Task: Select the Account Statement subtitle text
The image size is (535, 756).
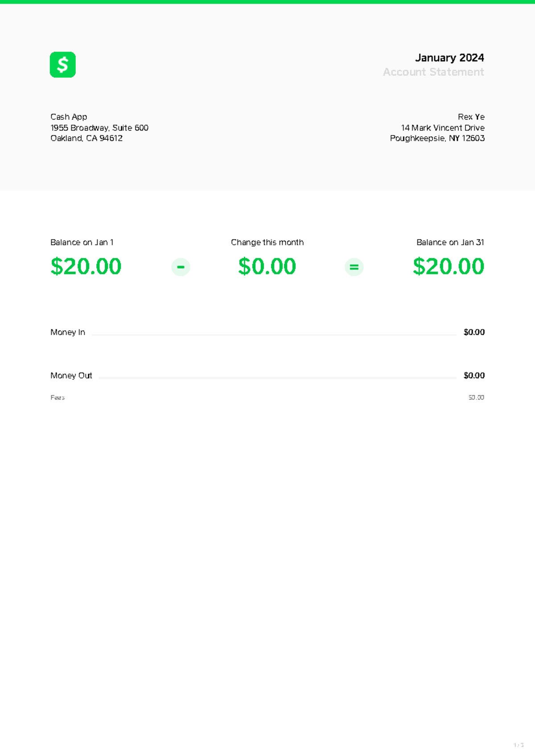Action: pos(433,72)
